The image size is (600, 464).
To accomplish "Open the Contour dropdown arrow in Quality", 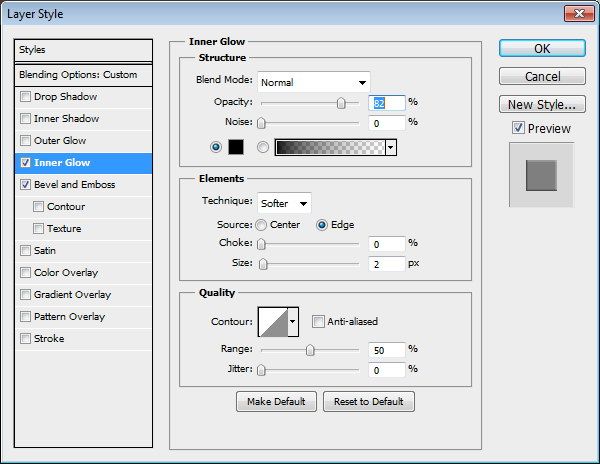I will [x=293, y=322].
